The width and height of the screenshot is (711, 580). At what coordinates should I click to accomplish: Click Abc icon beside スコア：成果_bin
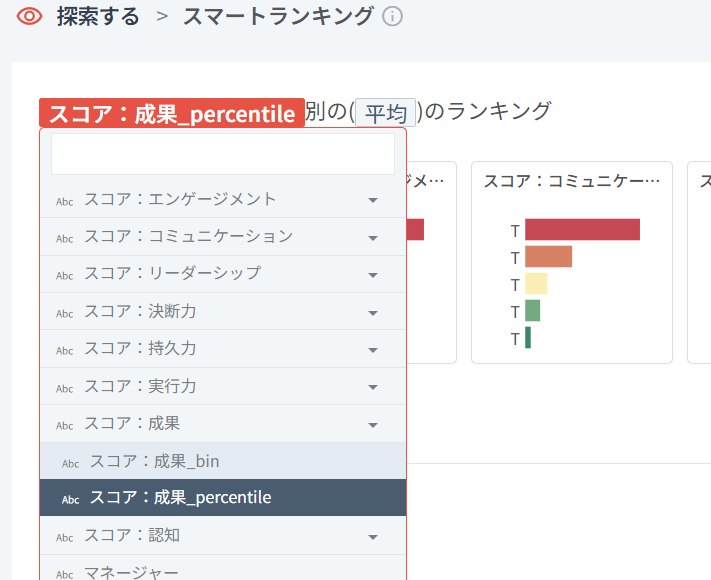click(70, 463)
